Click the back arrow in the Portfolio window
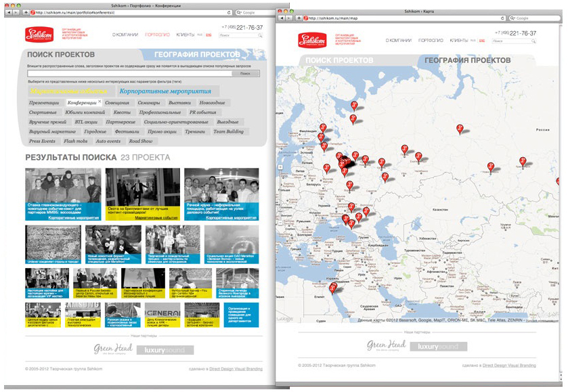This screenshot has width=568, height=392. coord(9,13)
